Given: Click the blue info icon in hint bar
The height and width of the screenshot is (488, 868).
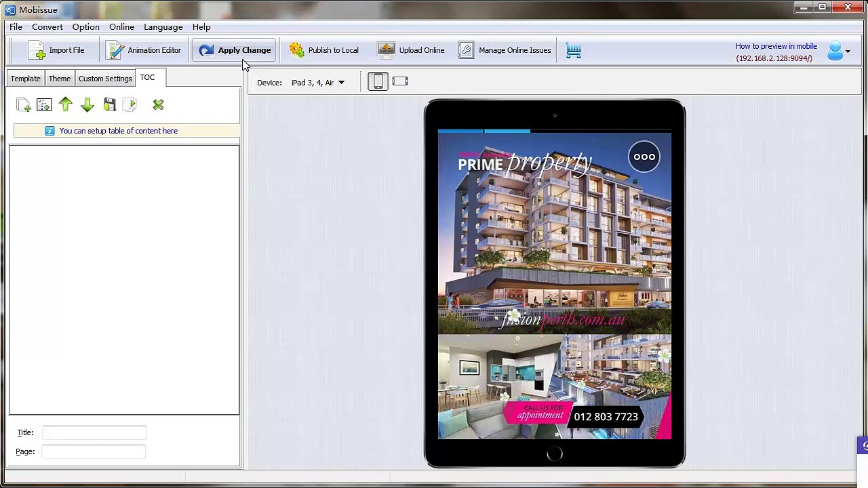Looking at the screenshot, I should (x=50, y=131).
